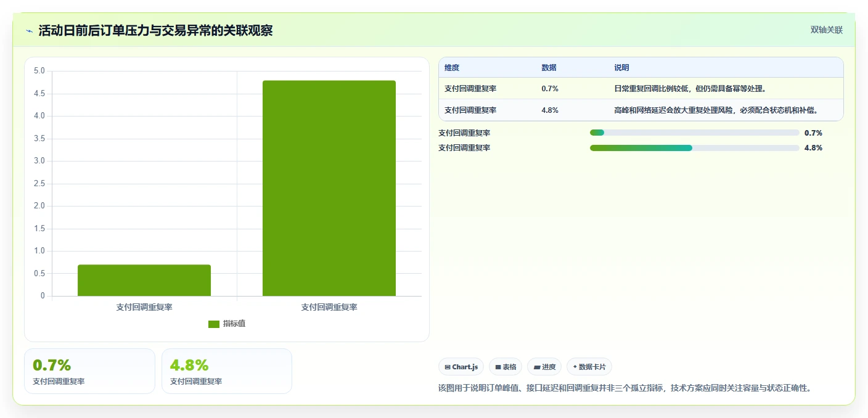Toggle the 指标值 legend green swatch
Screen dimensions: 868x418
tap(214, 324)
